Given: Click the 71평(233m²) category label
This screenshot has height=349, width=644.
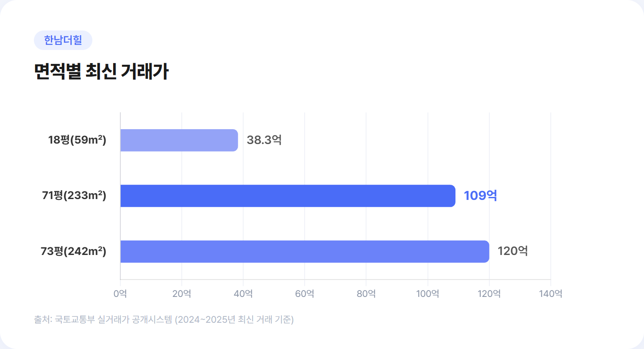Looking at the screenshot, I should coord(74,195).
